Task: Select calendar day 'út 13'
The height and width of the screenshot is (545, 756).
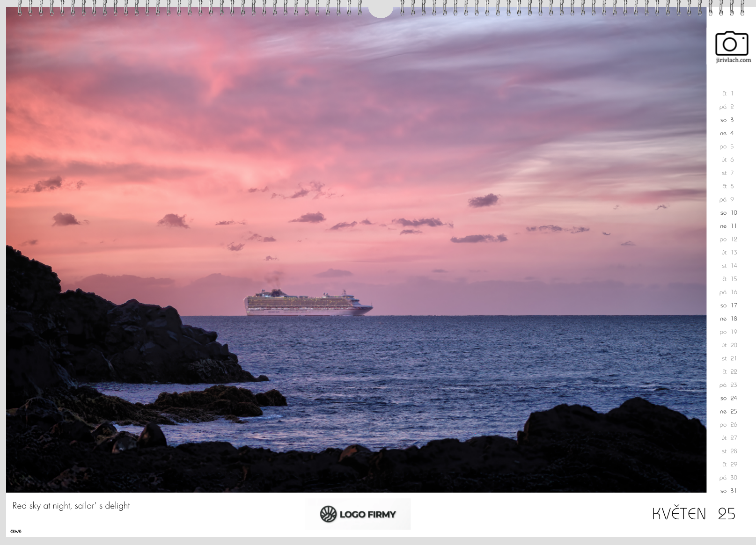Action: 729,253
